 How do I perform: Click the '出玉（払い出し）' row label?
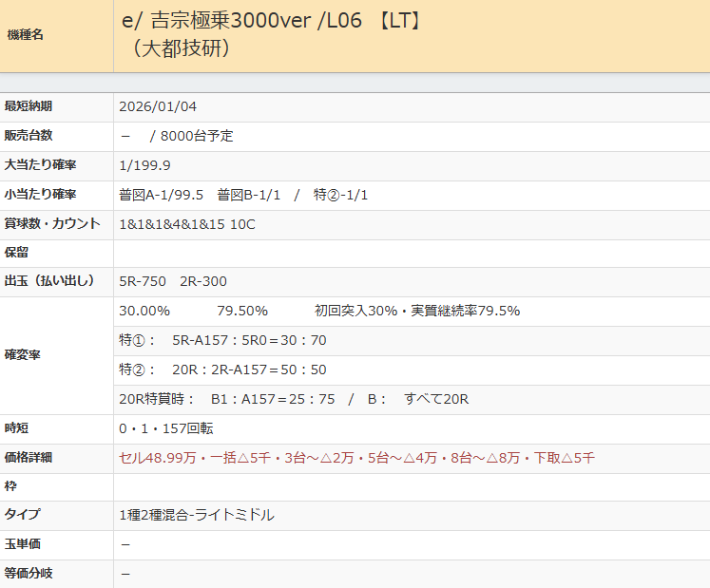click(49, 281)
